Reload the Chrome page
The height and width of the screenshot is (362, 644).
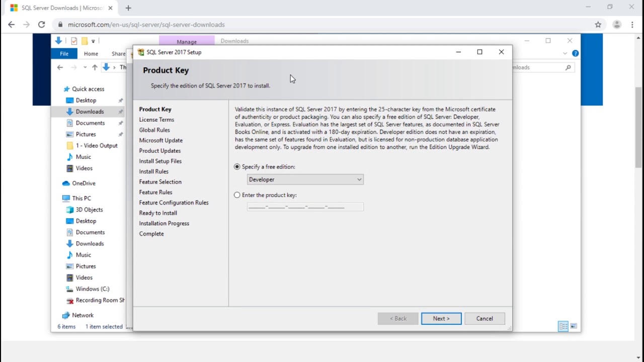tap(42, 24)
